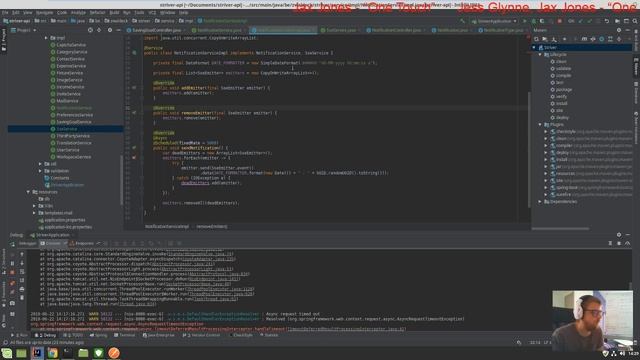
Task: Expand the impl package in Project tree
Action: (x=46, y=38)
